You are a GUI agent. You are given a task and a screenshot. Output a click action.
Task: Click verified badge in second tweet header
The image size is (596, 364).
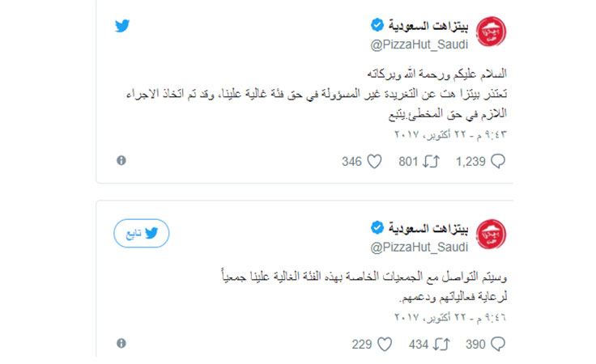(x=377, y=228)
